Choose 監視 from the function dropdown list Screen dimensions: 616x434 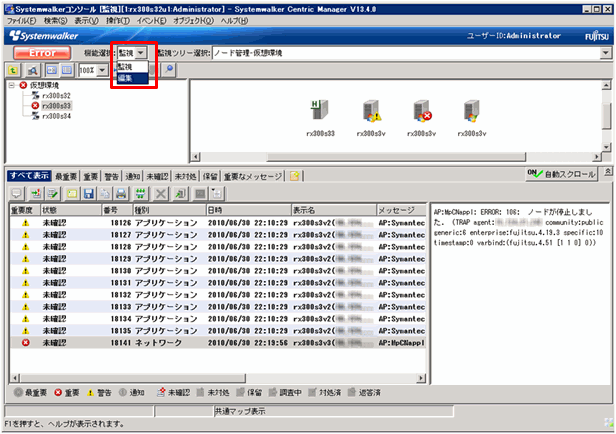(x=133, y=67)
